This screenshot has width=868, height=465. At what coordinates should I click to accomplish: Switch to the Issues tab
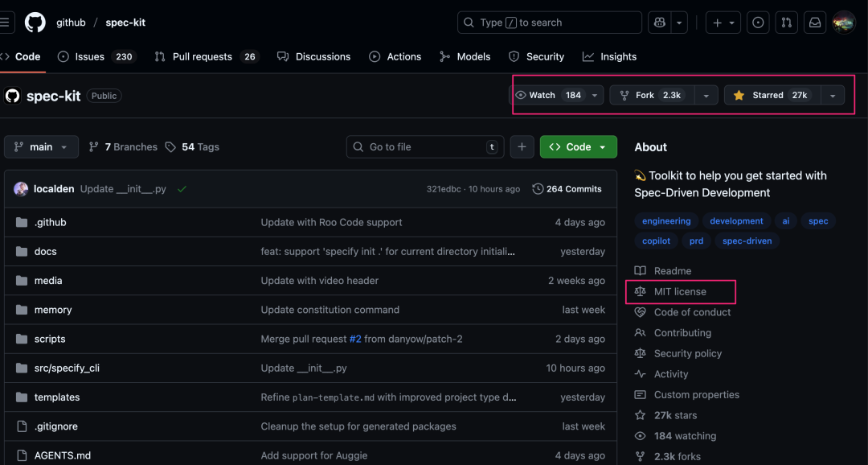pos(97,56)
